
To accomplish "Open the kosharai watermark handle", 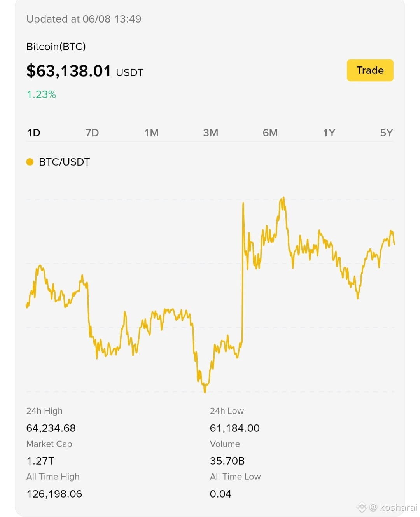I will click(x=393, y=507).
